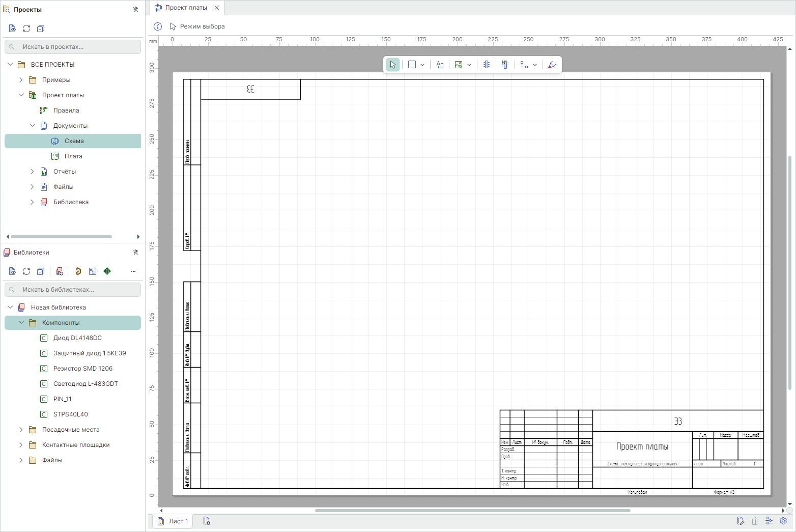The width and height of the screenshot is (796, 532).
Task: Click the canvas horizontal scrollbar
Action: [472, 510]
